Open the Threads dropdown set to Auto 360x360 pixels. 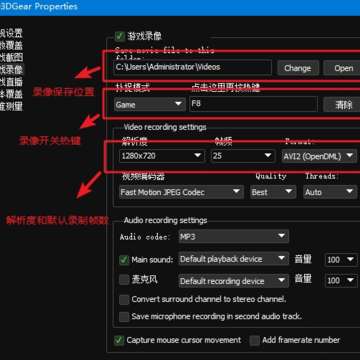click(x=330, y=192)
